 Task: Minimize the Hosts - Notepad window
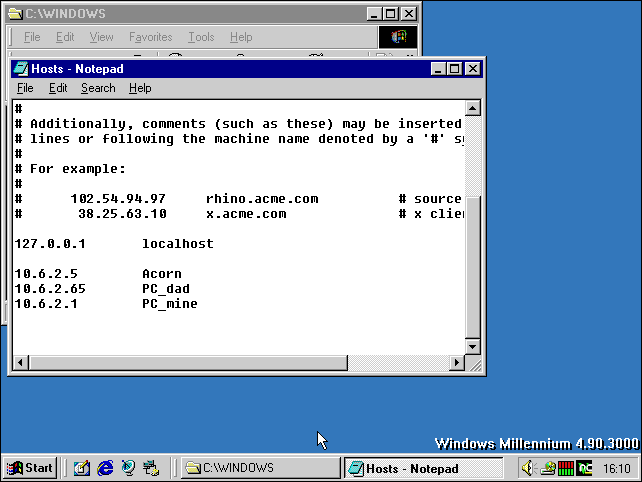pyautogui.click(x=438, y=69)
